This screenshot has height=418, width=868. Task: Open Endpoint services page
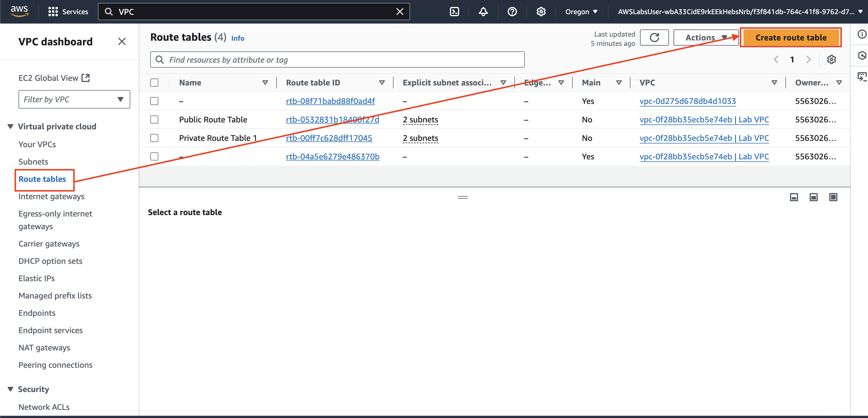pos(51,330)
